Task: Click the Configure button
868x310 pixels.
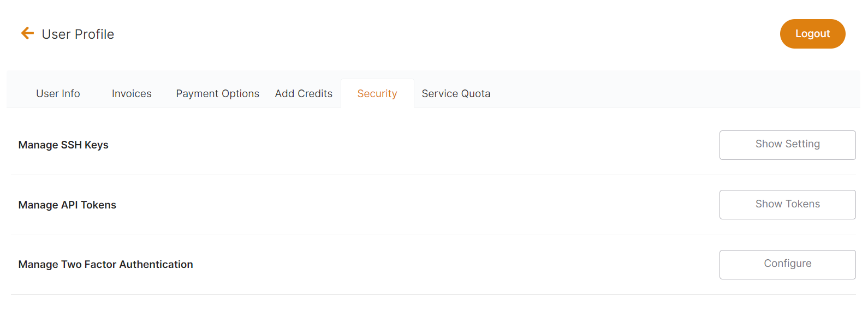Action: [787, 264]
